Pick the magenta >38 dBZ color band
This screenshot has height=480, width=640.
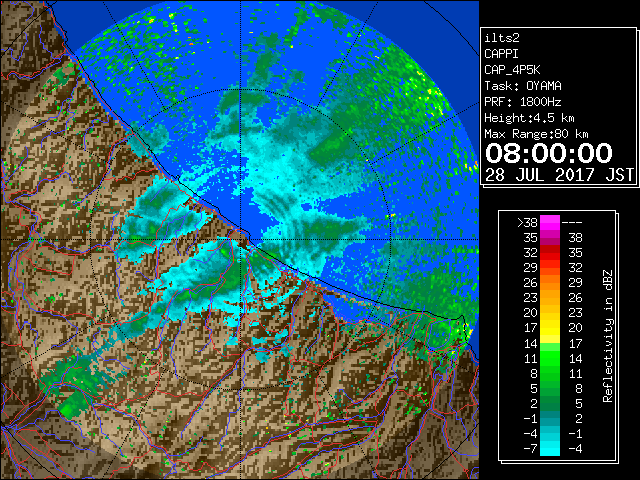point(550,222)
